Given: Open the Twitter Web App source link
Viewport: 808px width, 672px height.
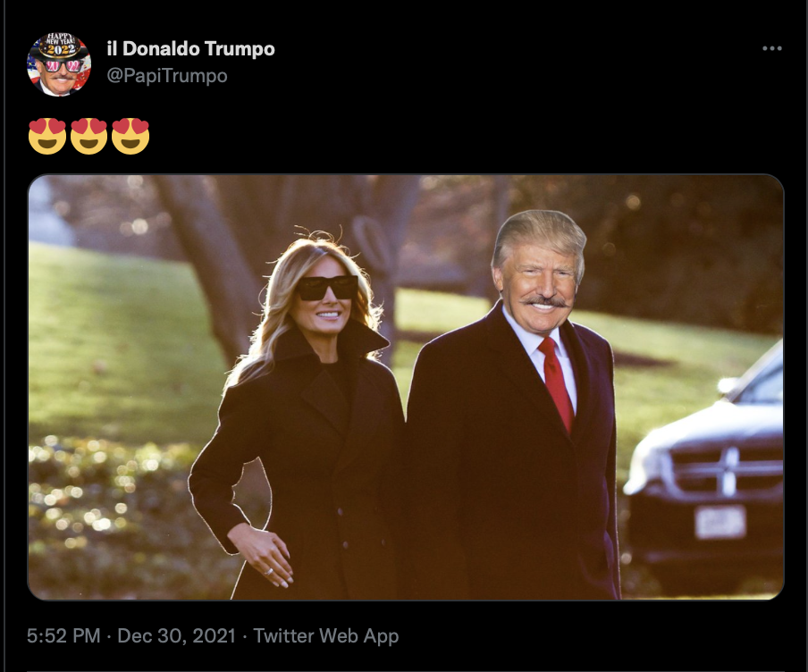Looking at the screenshot, I should 325,635.
